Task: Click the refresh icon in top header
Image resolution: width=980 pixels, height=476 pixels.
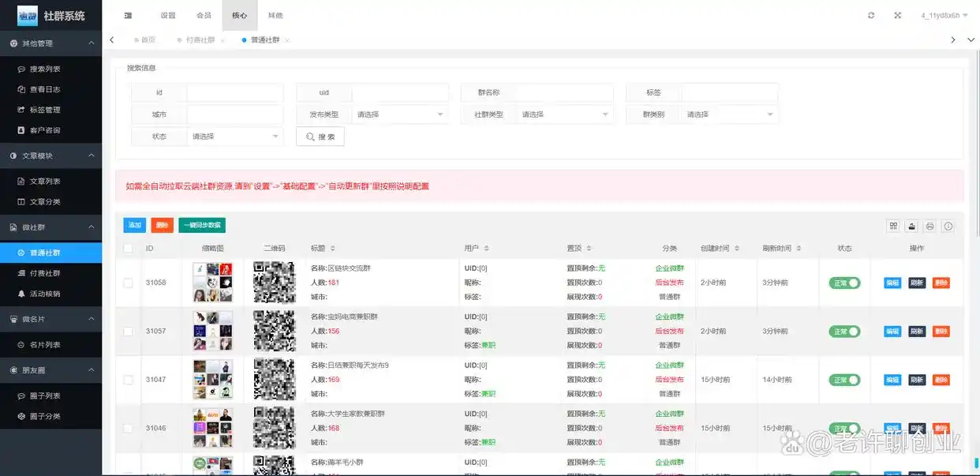Action: coord(871,16)
